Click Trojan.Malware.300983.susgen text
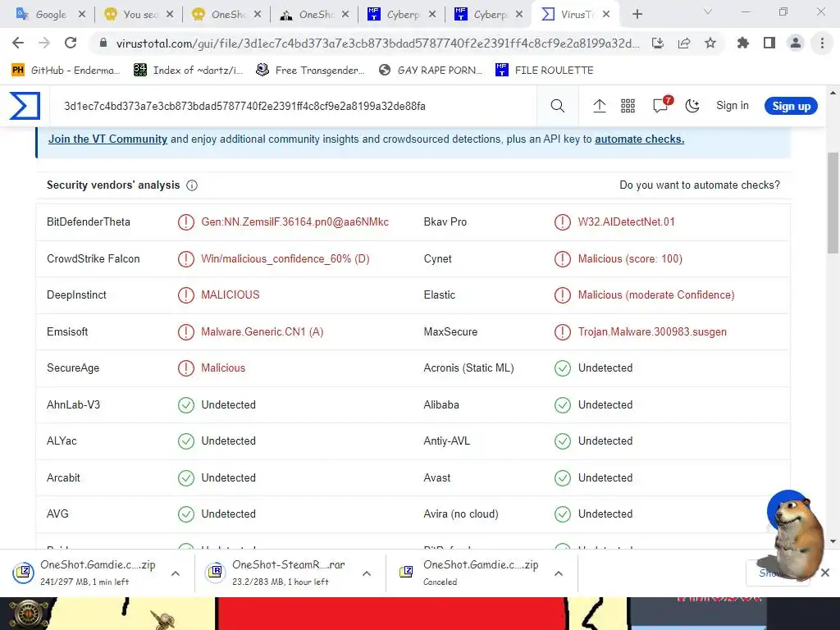This screenshot has width=840, height=630. pyautogui.click(x=652, y=331)
